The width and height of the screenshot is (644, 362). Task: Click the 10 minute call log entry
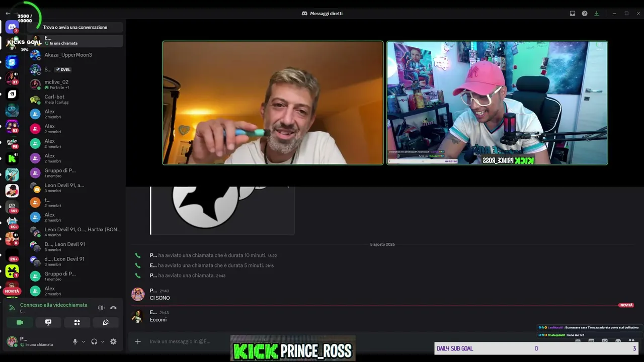pyautogui.click(x=213, y=255)
